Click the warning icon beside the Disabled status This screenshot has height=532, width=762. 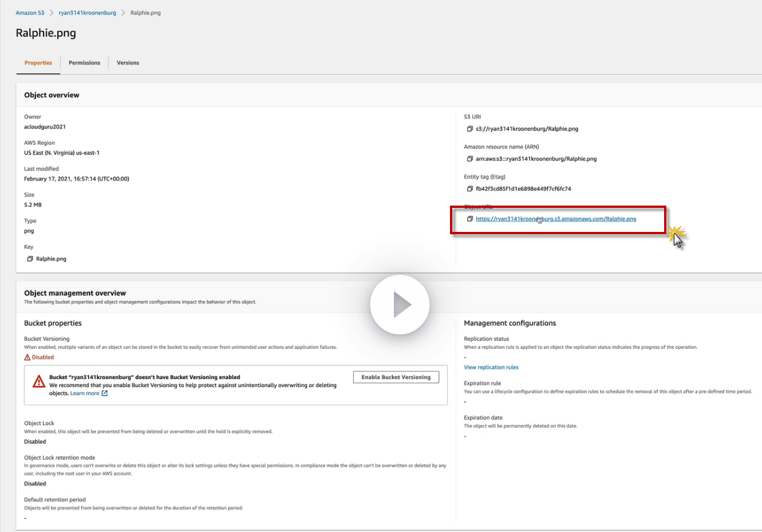pyautogui.click(x=27, y=357)
